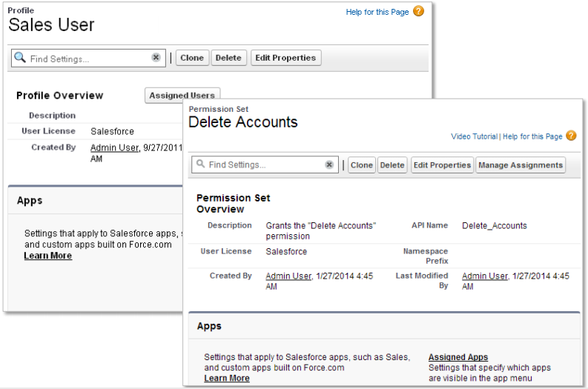Image resolution: width=588 pixels, height=389 pixels.
Task: View Assigned Users for the profile
Action: coord(182,95)
